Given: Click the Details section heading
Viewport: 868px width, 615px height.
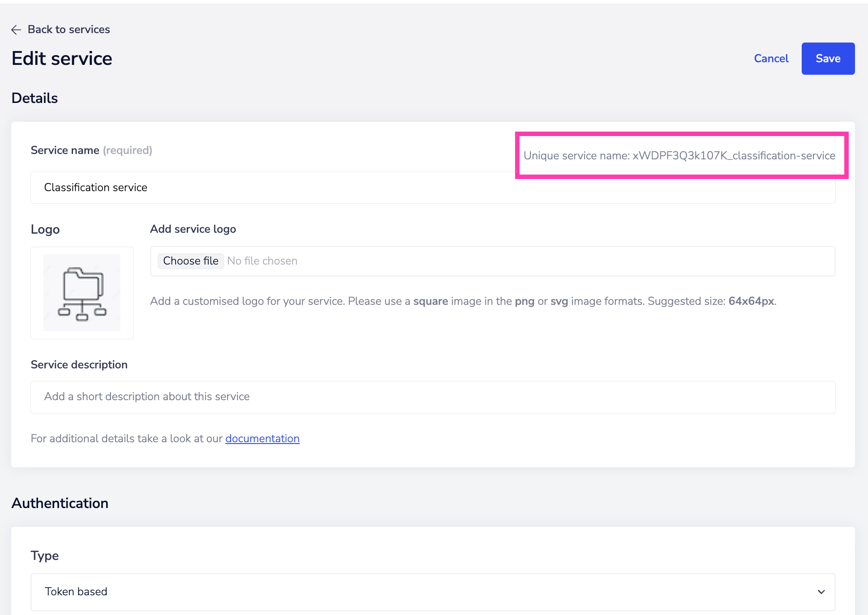Looking at the screenshot, I should tap(34, 98).
